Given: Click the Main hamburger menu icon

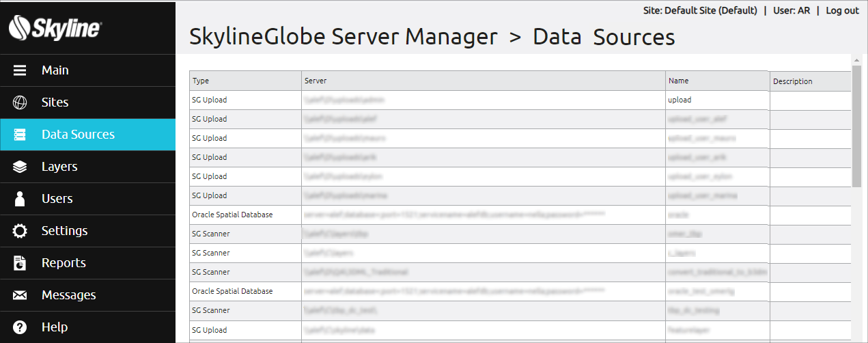Looking at the screenshot, I should [20, 70].
